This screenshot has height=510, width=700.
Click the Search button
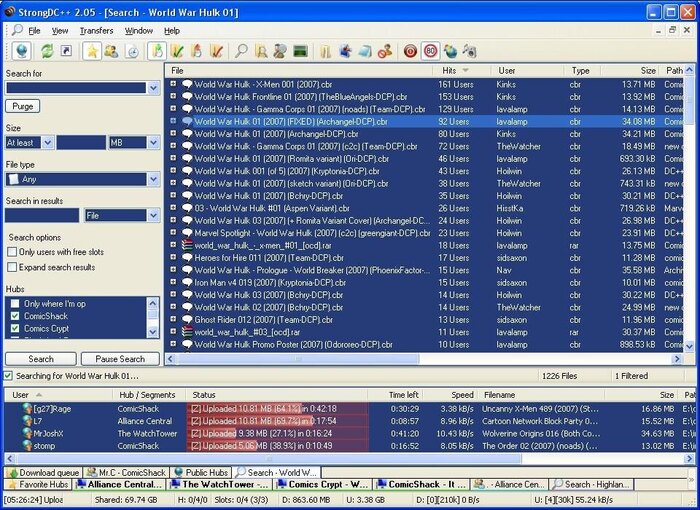coord(41,359)
